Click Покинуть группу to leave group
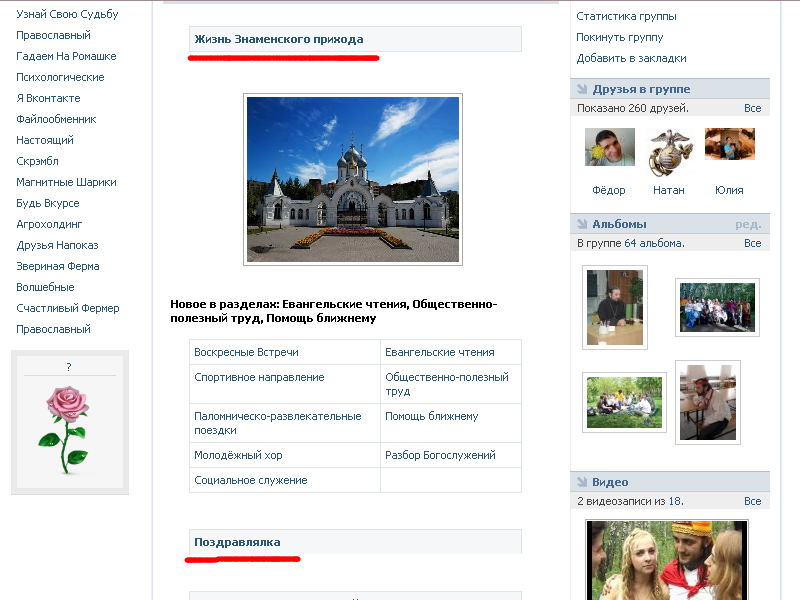This screenshot has width=800, height=600. point(619,37)
